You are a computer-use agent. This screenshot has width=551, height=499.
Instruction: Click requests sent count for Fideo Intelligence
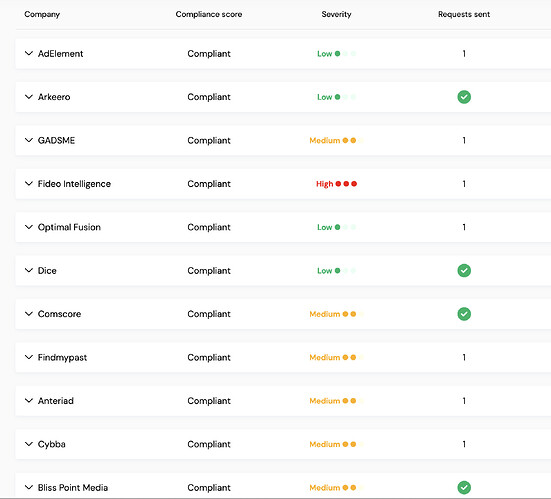click(464, 184)
